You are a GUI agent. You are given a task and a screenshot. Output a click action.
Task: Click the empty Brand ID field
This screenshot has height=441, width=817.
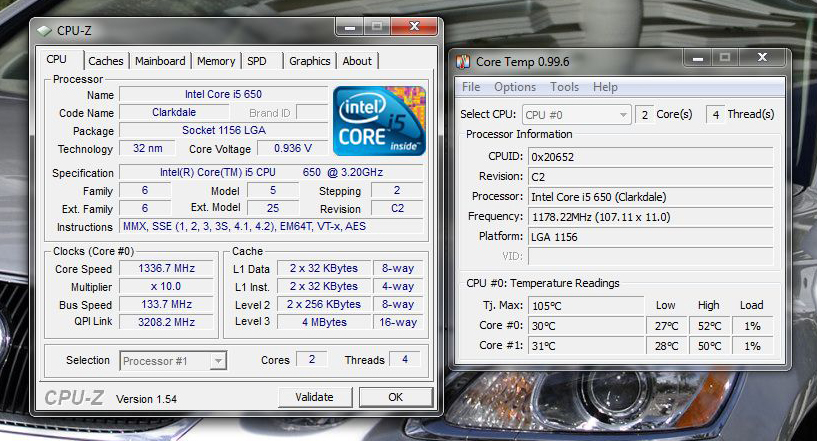click(x=312, y=113)
